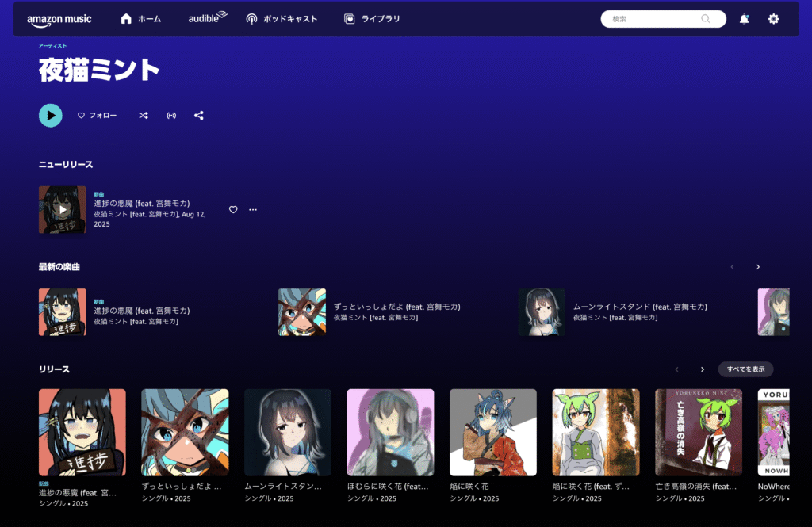Open 進捗の悪魔 thumbnail in 最新の楽曲
Screen dimensions: 812x527
[x=62, y=312]
